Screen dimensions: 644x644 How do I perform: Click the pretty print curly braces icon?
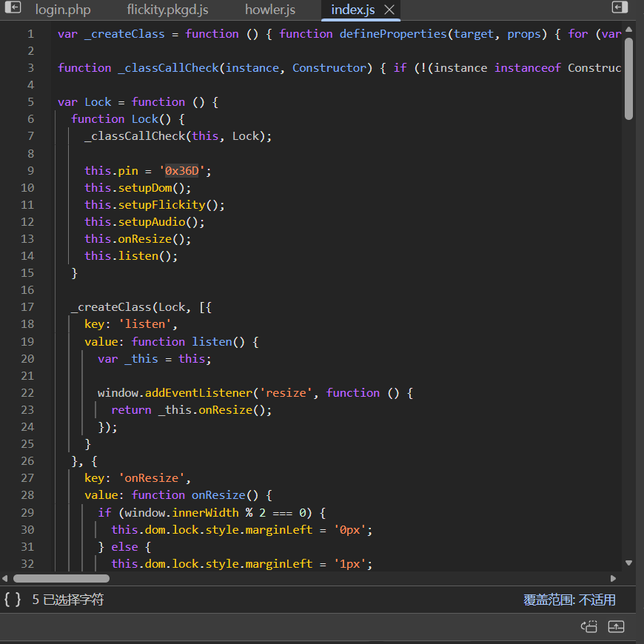click(x=13, y=600)
